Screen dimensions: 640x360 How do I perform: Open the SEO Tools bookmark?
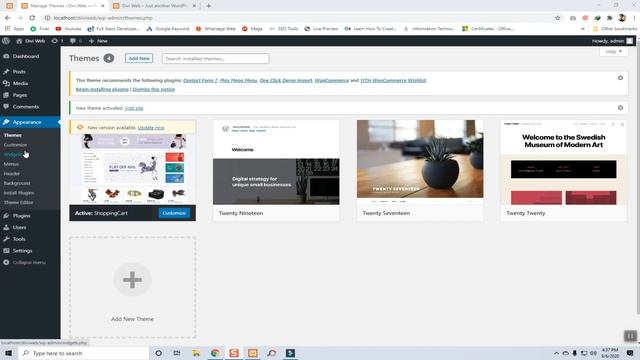(284, 29)
